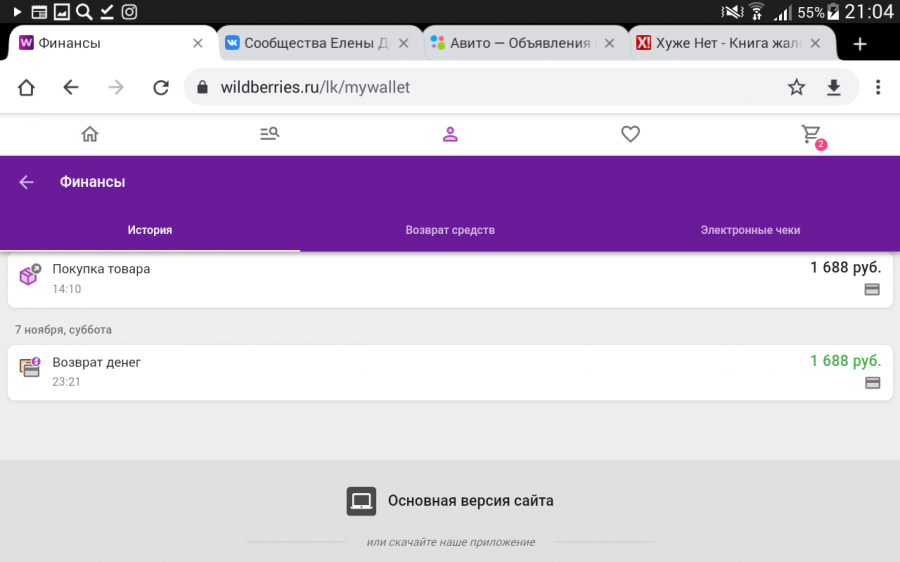Reload the Wildberries page
The width and height of the screenshot is (900, 562).
pyautogui.click(x=161, y=87)
